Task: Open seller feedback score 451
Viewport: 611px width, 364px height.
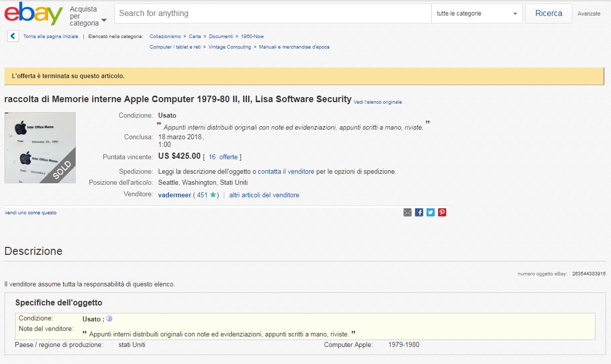Action: tap(202, 195)
